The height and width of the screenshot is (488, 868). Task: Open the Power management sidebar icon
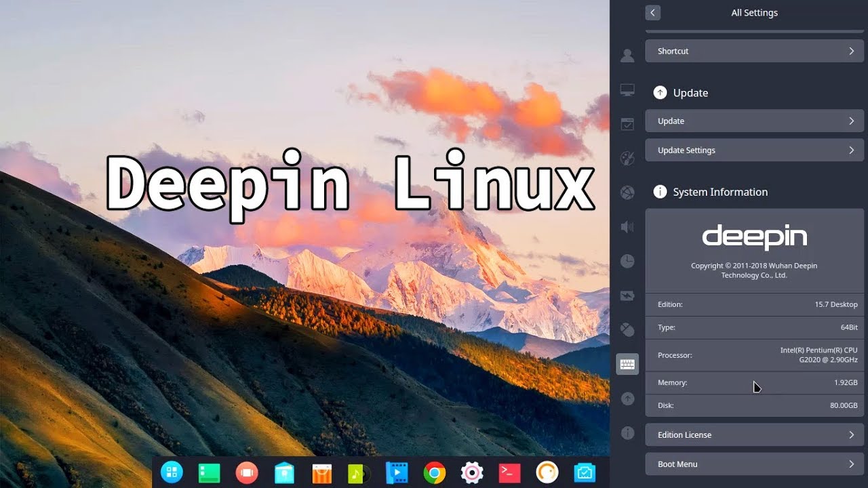coord(627,296)
